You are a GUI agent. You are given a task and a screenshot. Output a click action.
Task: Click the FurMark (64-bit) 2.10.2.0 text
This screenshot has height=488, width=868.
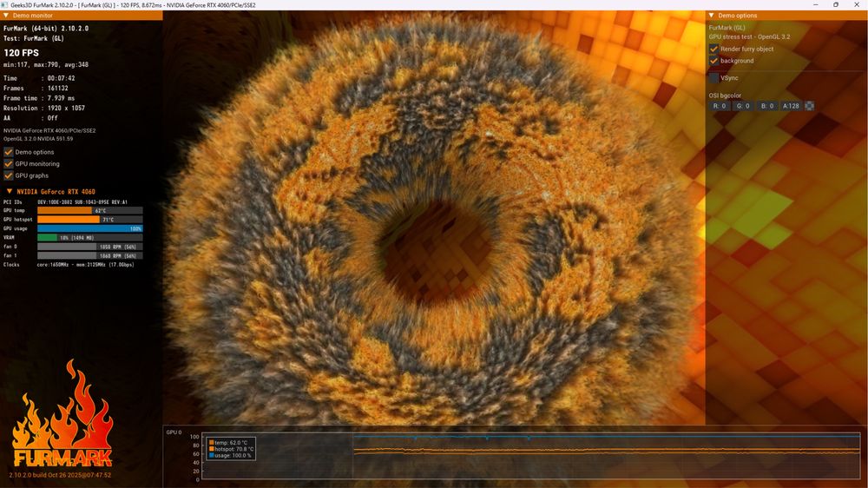[46, 29]
